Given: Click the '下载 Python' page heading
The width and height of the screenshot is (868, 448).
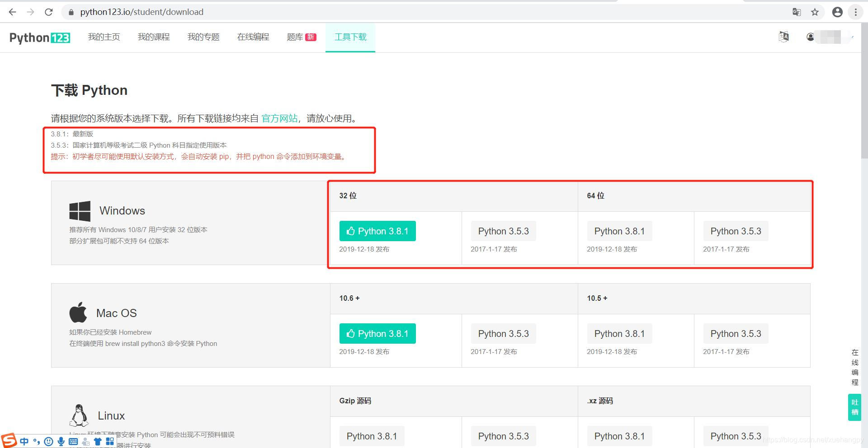Looking at the screenshot, I should (x=89, y=90).
